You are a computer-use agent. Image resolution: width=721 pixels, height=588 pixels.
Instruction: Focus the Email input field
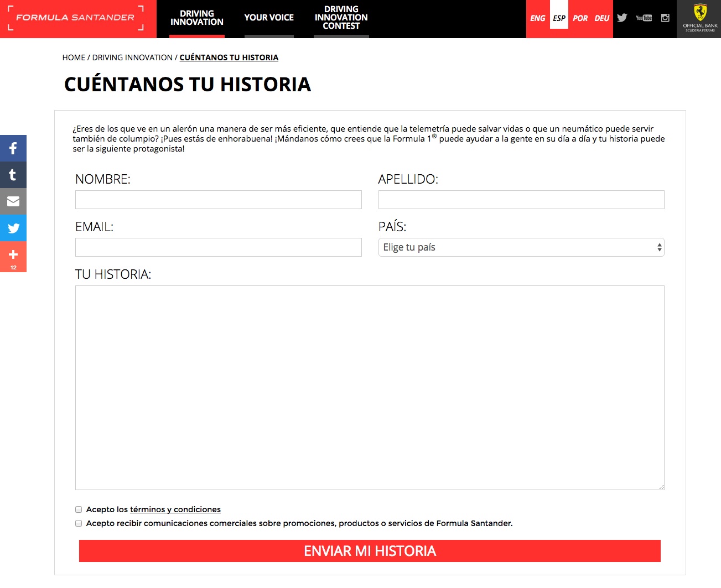(219, 247)
